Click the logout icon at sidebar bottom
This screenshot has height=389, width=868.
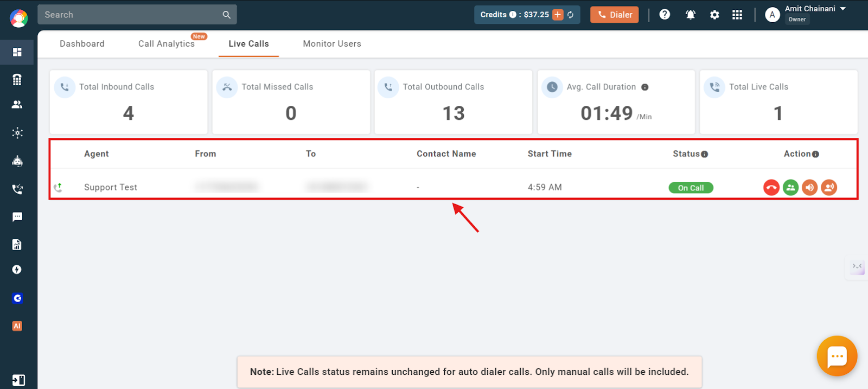pos(18,380)
